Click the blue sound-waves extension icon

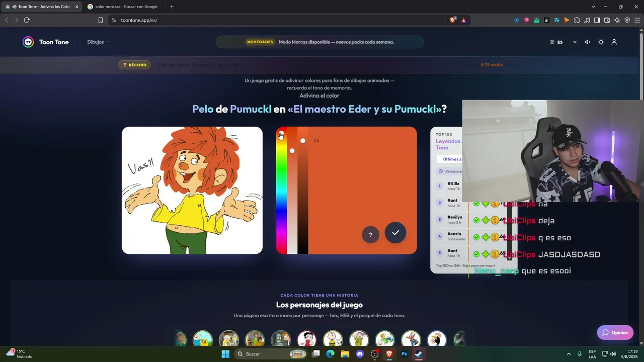tap(516, 20)
